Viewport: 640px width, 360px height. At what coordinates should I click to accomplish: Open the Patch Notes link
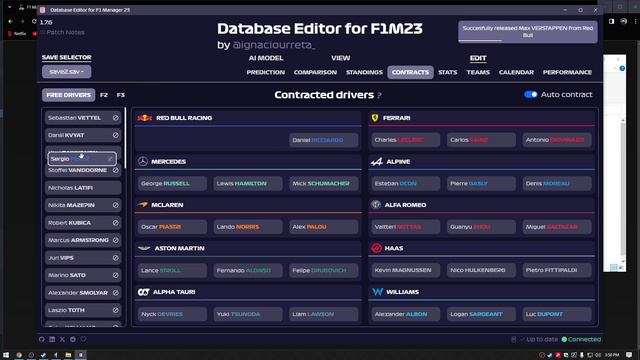[x=62, y=32]
